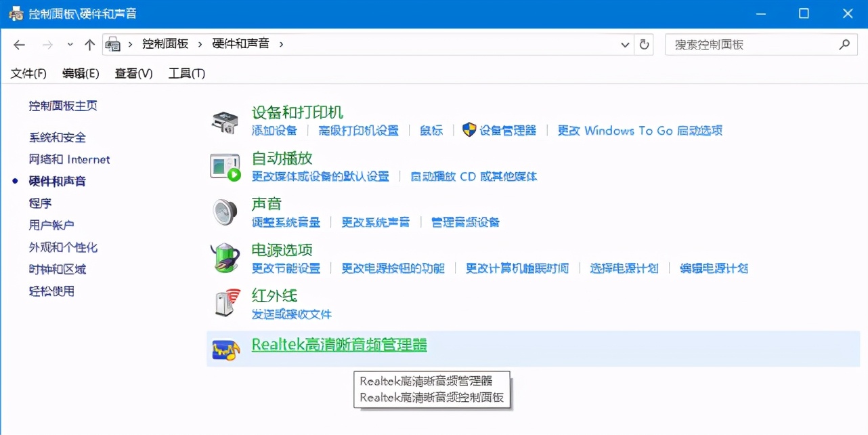Open the 查看(V) menu
The width and height of the screenshot is (868, 435).
[133, 73]
